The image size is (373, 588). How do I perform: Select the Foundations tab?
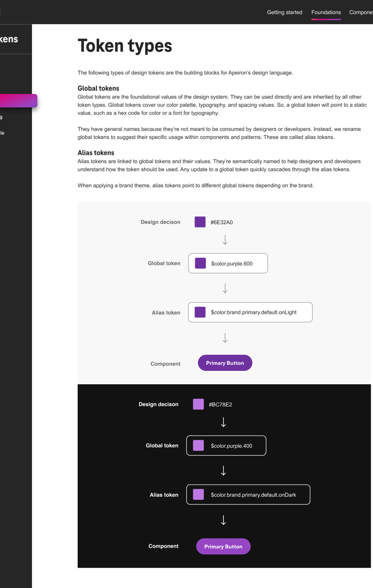click(326, 12)
